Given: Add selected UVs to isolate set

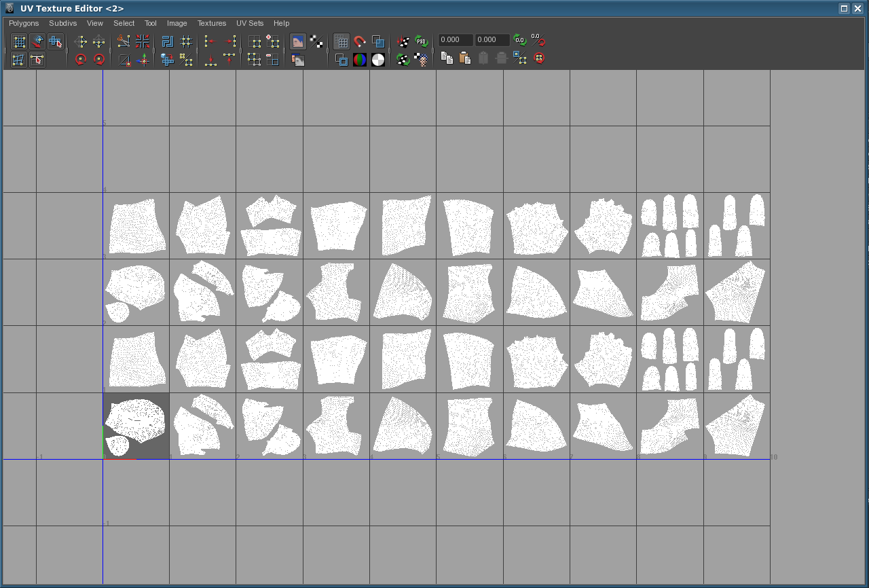Looking at the screenshot, I should click(x=272, y=41).
